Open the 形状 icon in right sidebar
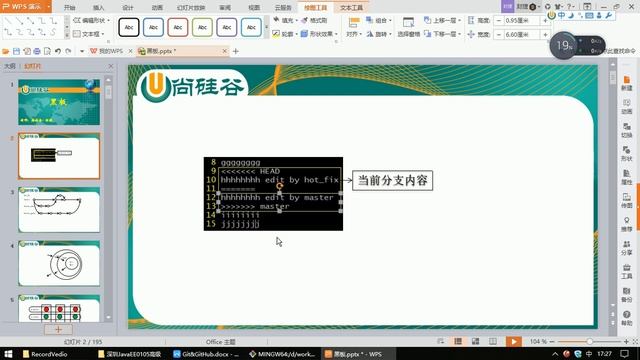The width and height of the screenshot is (640, 360). pyautogui.click(x=626, y=153)
